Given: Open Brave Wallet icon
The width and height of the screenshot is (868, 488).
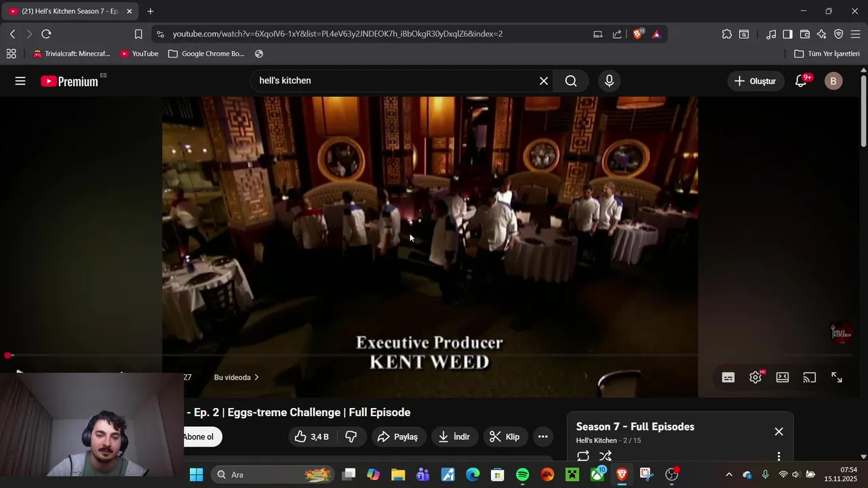Looking at the screenshot, I should [805, 34].
